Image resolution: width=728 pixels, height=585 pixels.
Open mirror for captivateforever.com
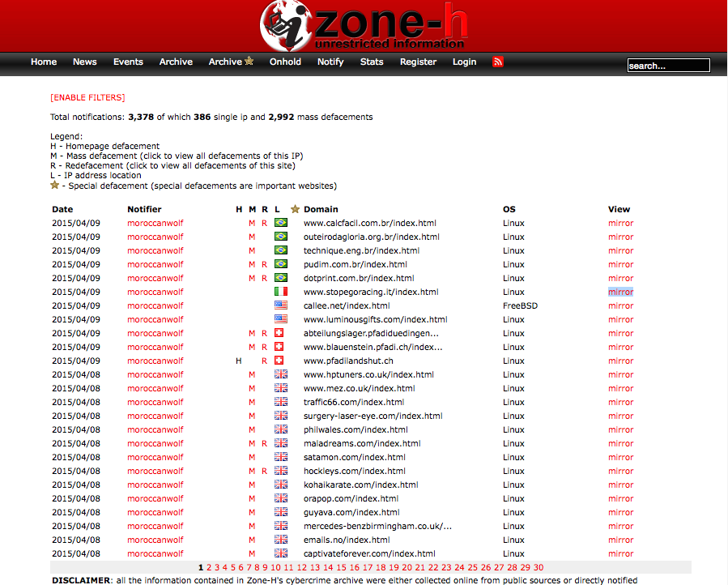point(621,554)
